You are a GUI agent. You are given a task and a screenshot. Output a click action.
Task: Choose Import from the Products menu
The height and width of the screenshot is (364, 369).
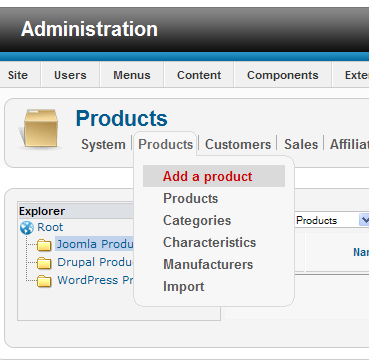pyautogui.click(x=183, y=287)
